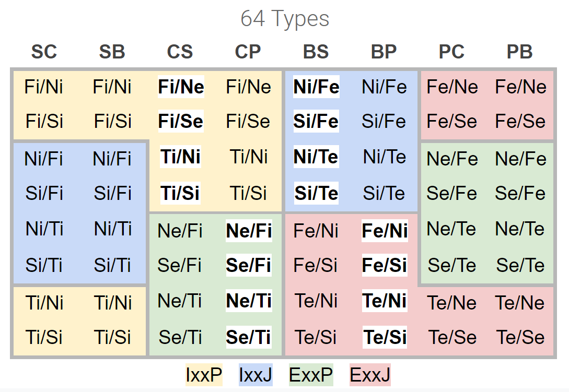The height and width of the screenshot is (392, 569).
Task: Click bold Si/Te cell in BS column
Action: pos(316,193)
